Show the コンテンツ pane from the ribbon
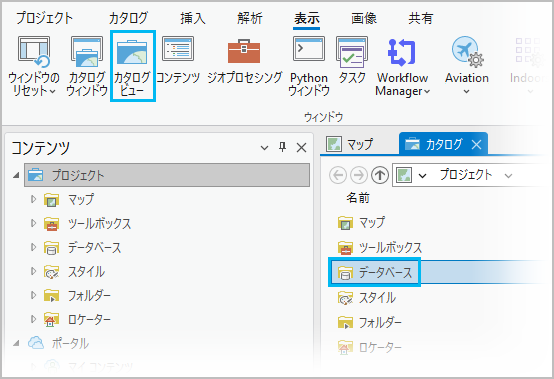The image size is (554, 379). 178,60
